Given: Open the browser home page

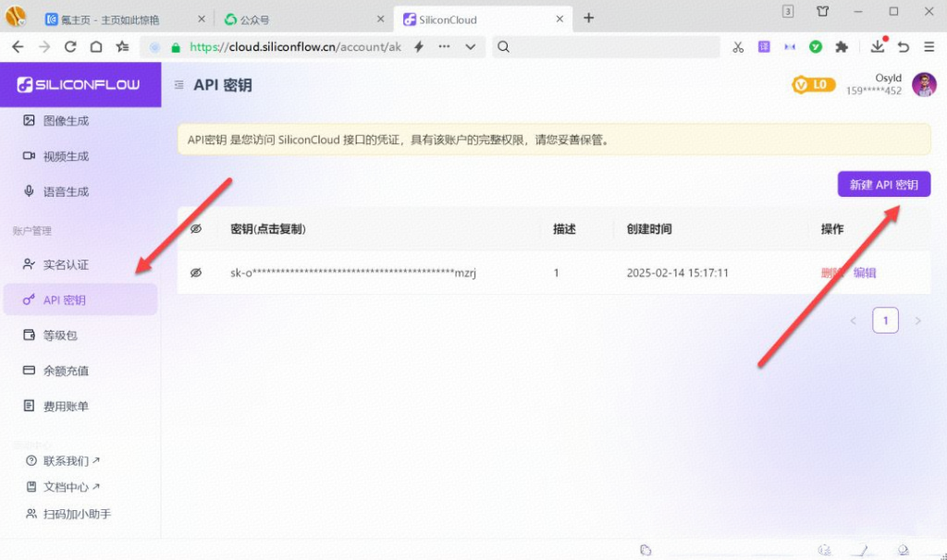Looking at the screenshot, I should point(96,47).
